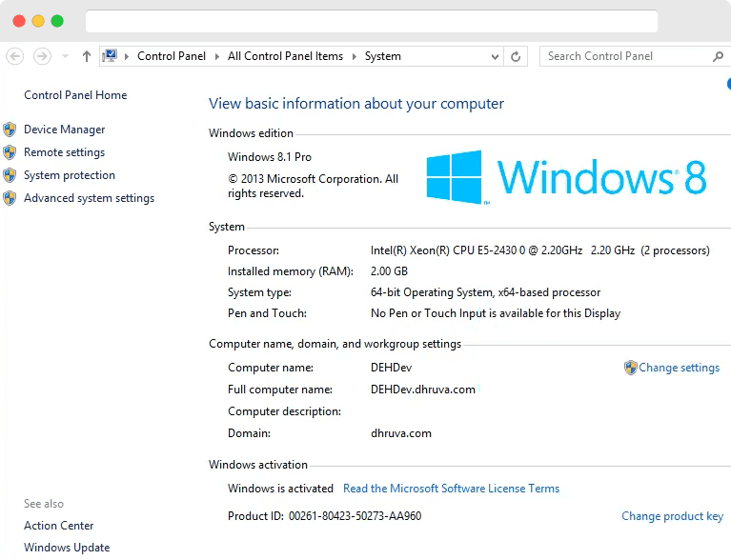The image size is (731, 560).
Task: Click Change product key
Action: pos(672,516)
